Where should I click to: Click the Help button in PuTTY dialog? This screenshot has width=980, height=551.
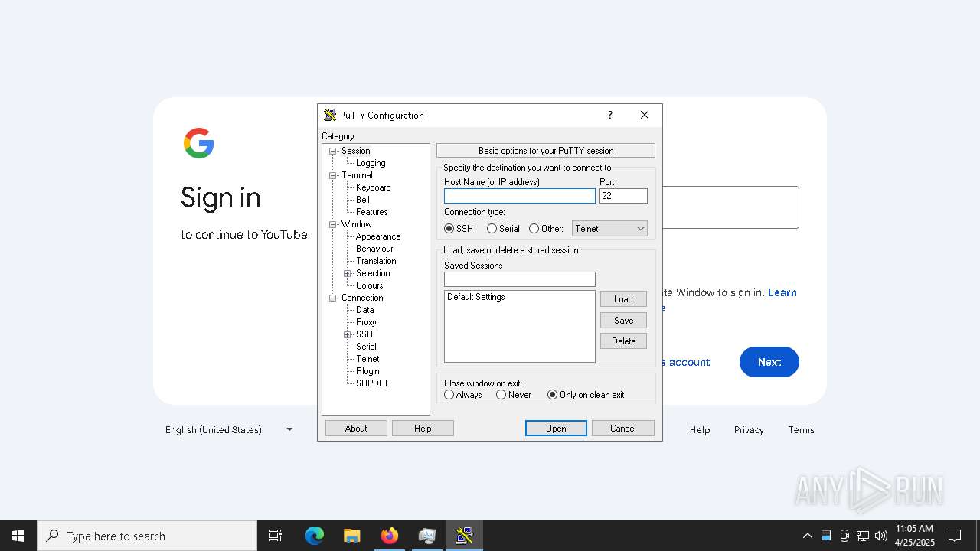coord(423,429)
